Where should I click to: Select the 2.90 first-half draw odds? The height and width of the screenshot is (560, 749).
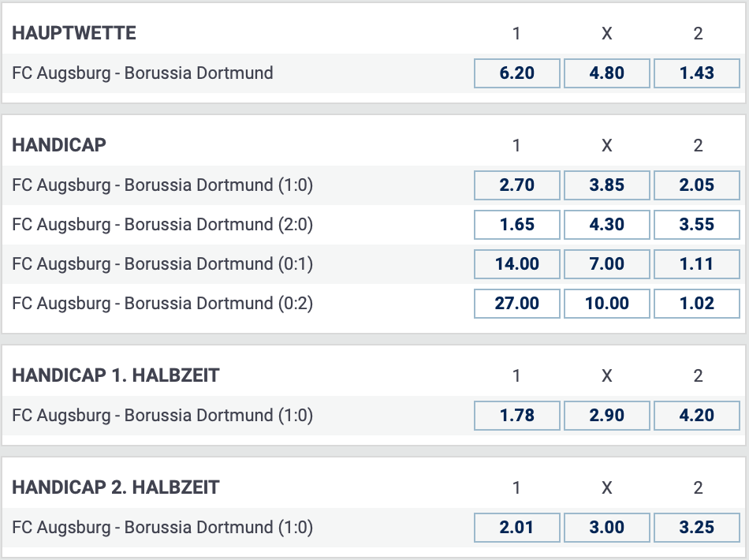pyautogui.click(x=606, y=416)
